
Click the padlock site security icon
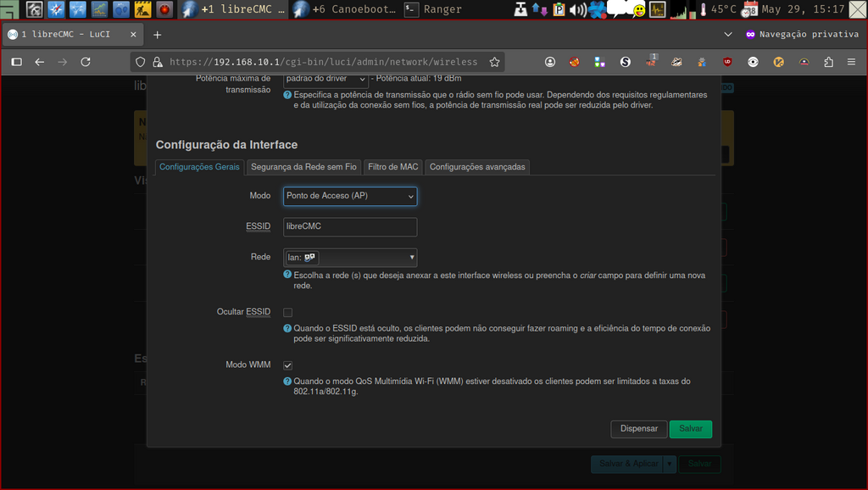coord(157,61)
